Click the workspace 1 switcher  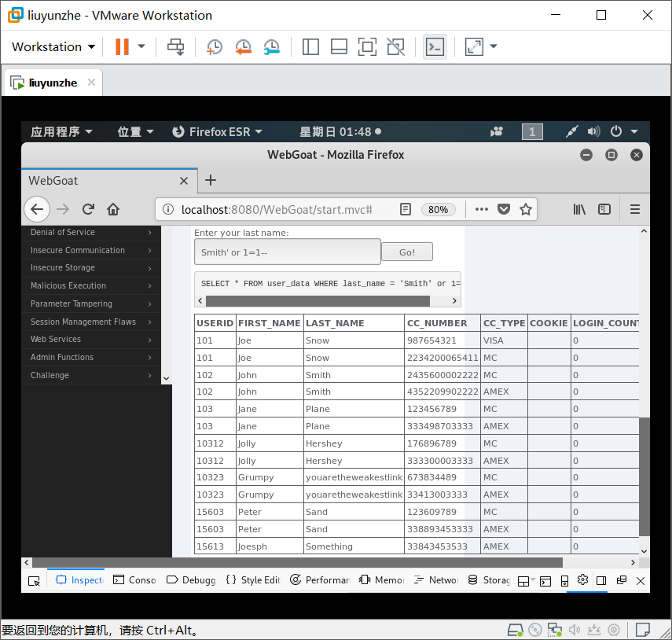click(532, 131)
